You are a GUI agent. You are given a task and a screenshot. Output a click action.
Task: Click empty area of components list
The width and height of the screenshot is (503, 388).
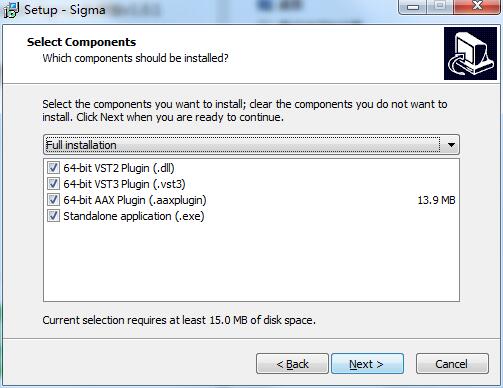tap(251, 263)
